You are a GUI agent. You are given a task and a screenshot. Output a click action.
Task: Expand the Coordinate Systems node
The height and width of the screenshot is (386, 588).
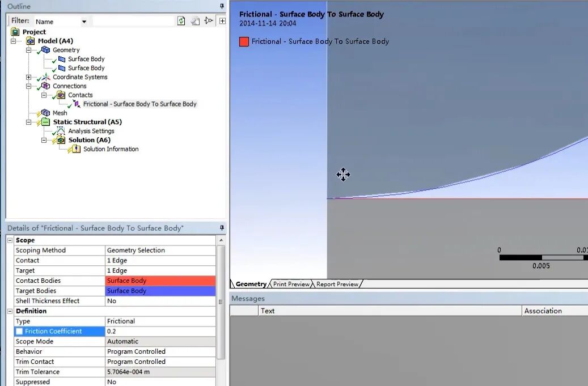tap(28, 77)
